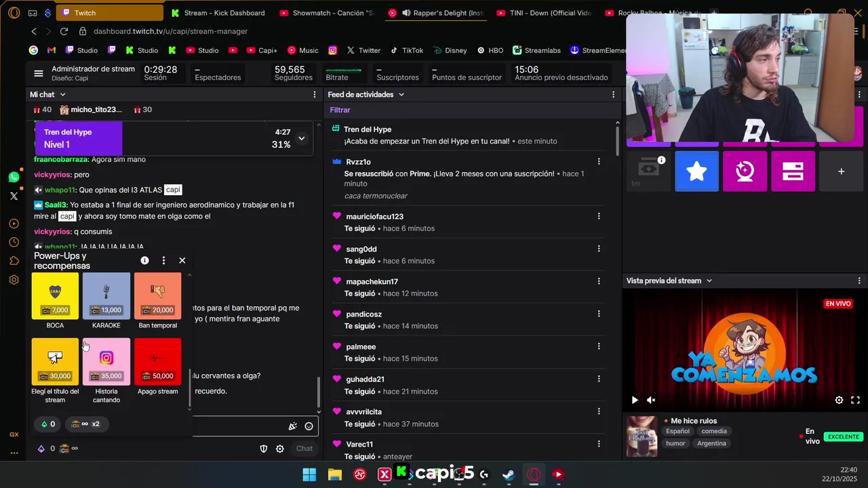Click the blue star quick action

tap(696, 171)
